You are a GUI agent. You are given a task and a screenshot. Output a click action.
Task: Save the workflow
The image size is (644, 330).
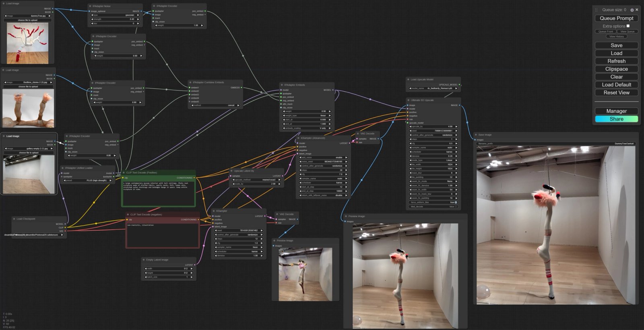point(616,45)
